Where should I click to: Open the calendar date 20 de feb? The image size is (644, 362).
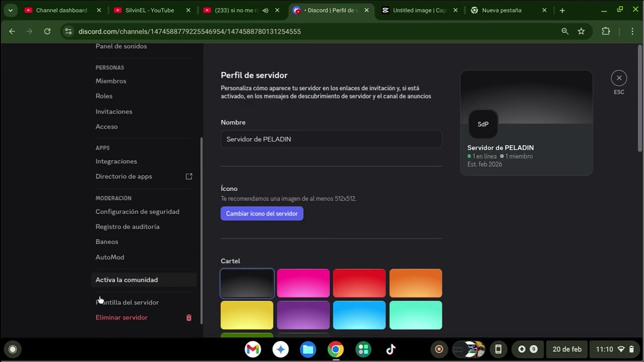pos(567,349)
